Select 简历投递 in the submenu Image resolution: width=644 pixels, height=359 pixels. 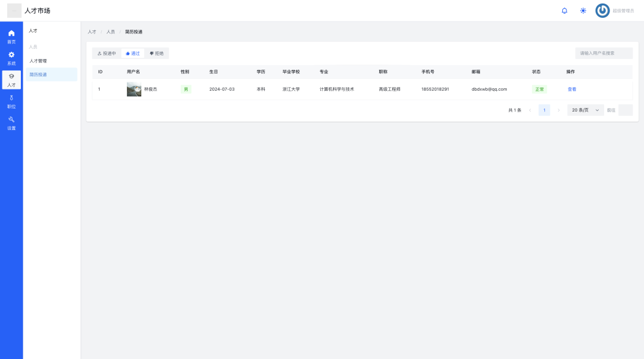pos(38,75)
